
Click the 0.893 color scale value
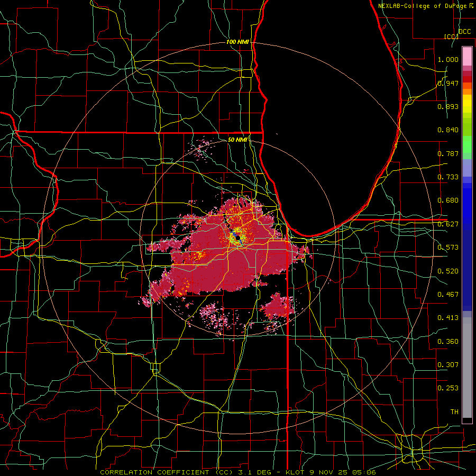(448, 106)
